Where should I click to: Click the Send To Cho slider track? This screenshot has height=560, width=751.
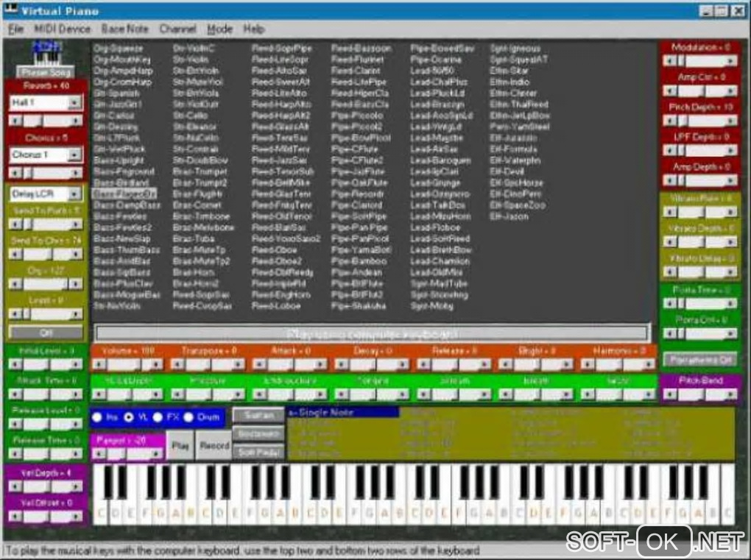46,254
